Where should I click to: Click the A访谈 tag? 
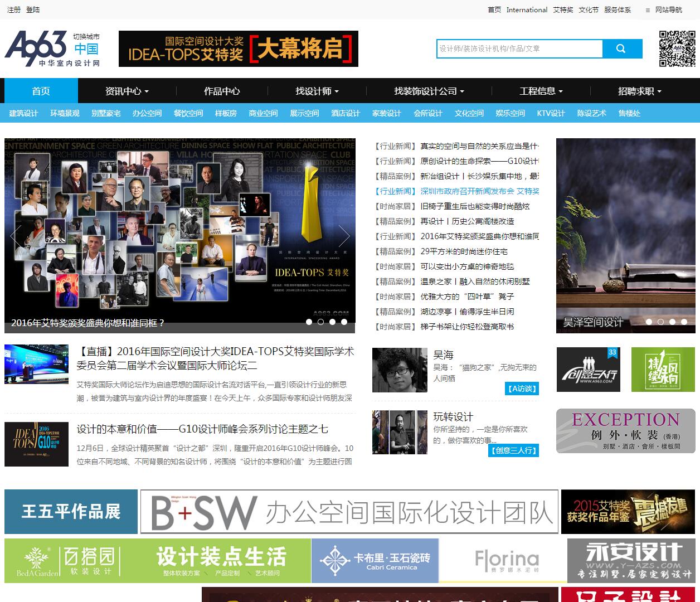pyautogui.click(x=522, y=389)
